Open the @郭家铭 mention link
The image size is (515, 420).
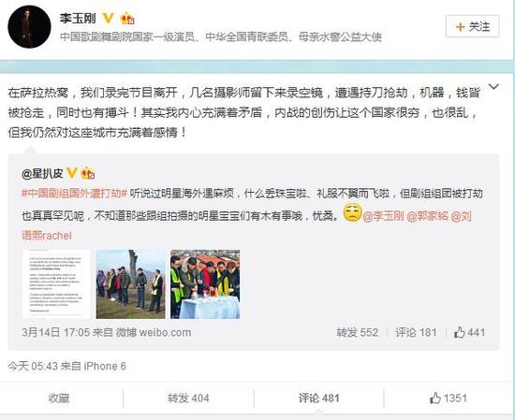coord(427,216)
